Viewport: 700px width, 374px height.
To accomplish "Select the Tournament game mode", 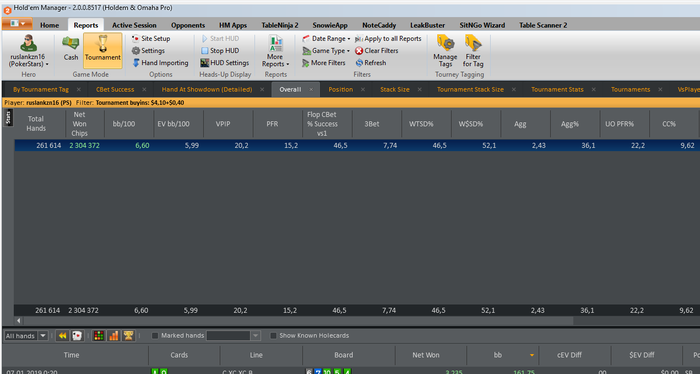I will 103,50.
